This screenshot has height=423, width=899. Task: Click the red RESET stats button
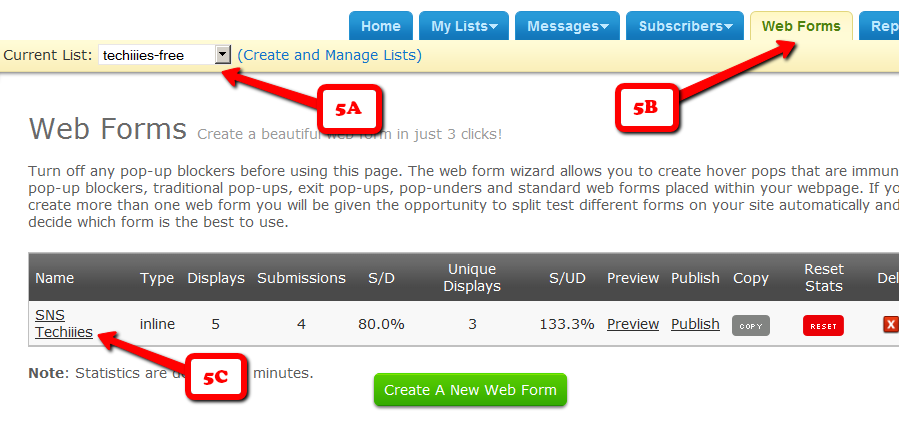tap(822, 325)
